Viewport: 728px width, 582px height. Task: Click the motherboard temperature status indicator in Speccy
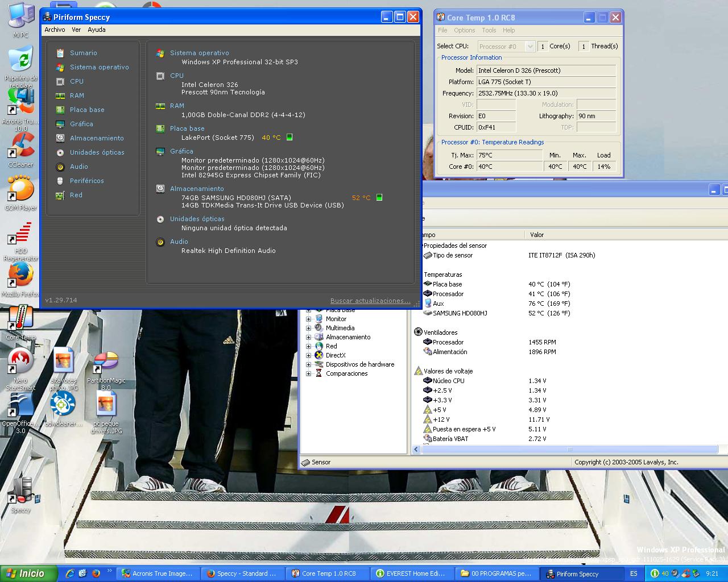click(x=289, y=138)
